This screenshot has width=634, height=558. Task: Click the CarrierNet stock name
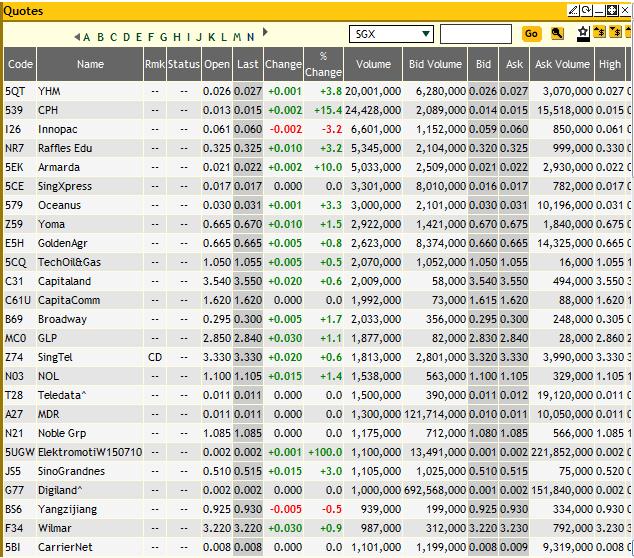click(x=65, y=547)
